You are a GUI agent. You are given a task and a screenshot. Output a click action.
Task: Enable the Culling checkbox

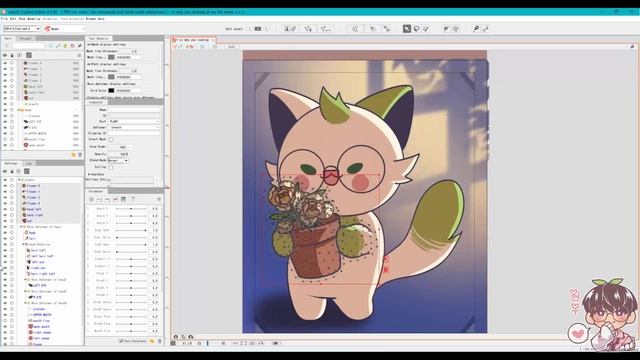tap(111, 167)
